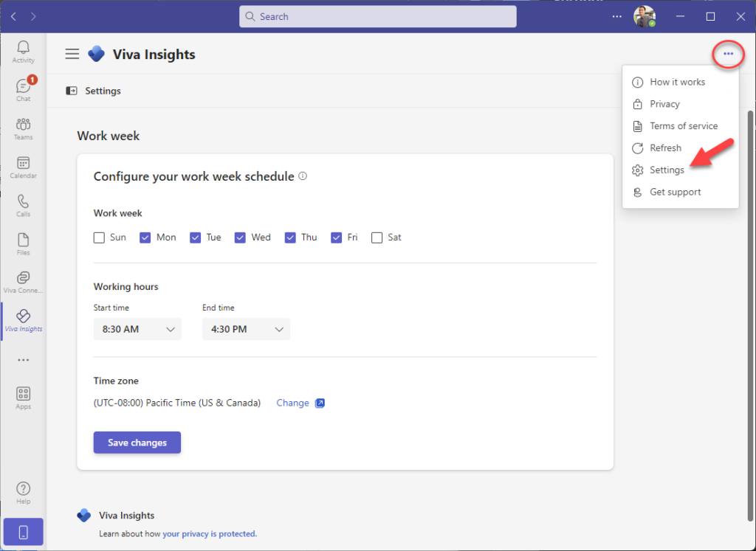Open Terms of service menu item
756x551 pixels.
pyautogui.click(x=680, y=126)
